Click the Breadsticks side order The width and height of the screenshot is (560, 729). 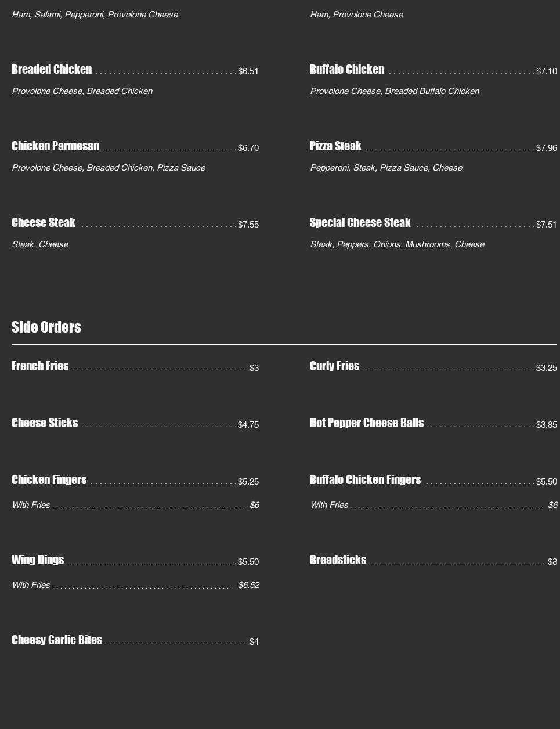click(338, 560)
